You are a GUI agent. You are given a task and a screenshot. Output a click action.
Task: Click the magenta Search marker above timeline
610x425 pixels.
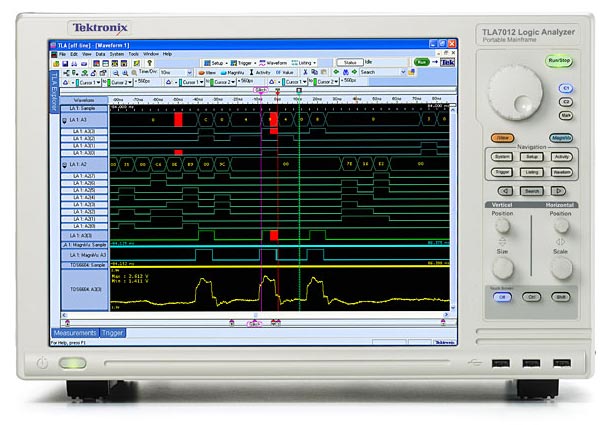pos(261,90)
